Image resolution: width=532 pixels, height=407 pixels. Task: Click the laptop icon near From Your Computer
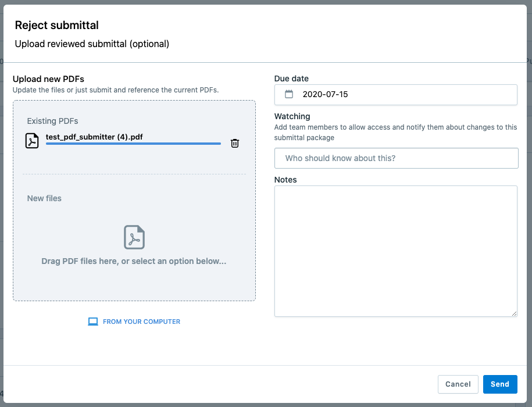(93, 322)
